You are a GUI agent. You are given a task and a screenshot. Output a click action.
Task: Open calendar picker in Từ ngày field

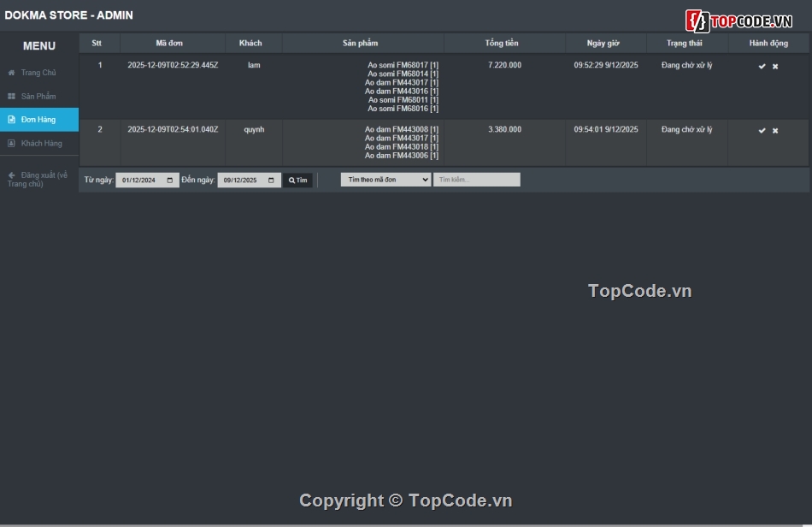170,181
